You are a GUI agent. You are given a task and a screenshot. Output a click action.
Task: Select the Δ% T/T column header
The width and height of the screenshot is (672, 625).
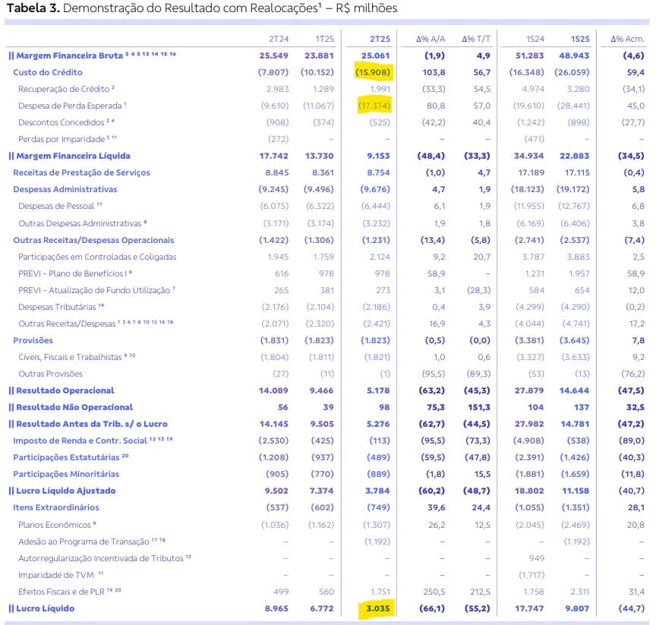tap(475, 37)
